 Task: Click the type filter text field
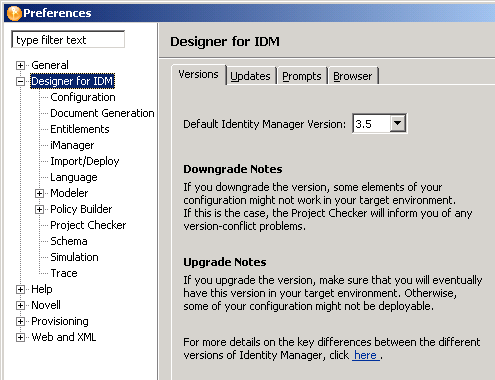pos(68,40)
